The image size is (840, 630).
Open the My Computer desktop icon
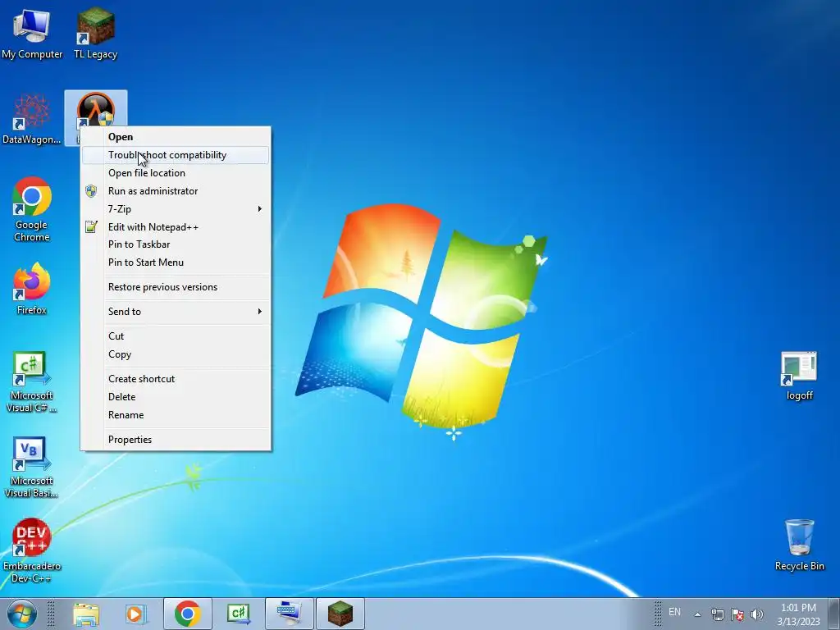point(32,34)
